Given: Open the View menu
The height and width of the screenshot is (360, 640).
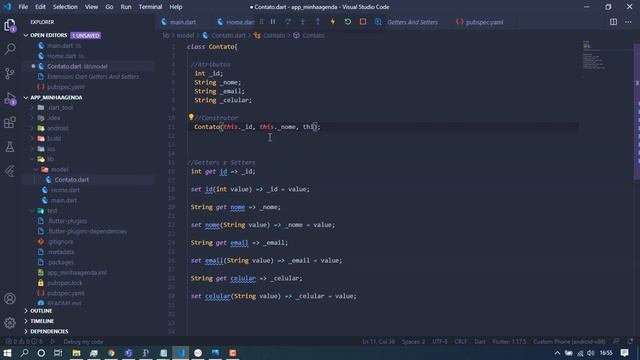Looking at the screenshot, I should (x=91, y=7).
